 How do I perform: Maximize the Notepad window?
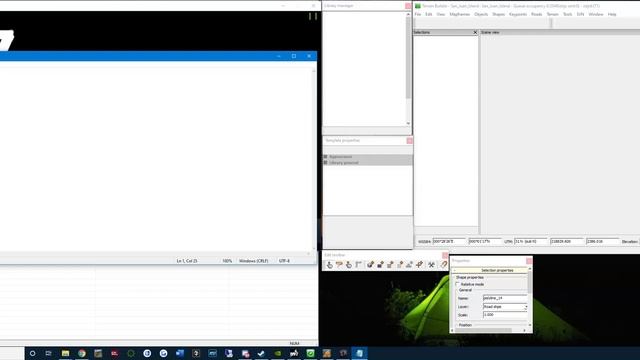(294, 56)
